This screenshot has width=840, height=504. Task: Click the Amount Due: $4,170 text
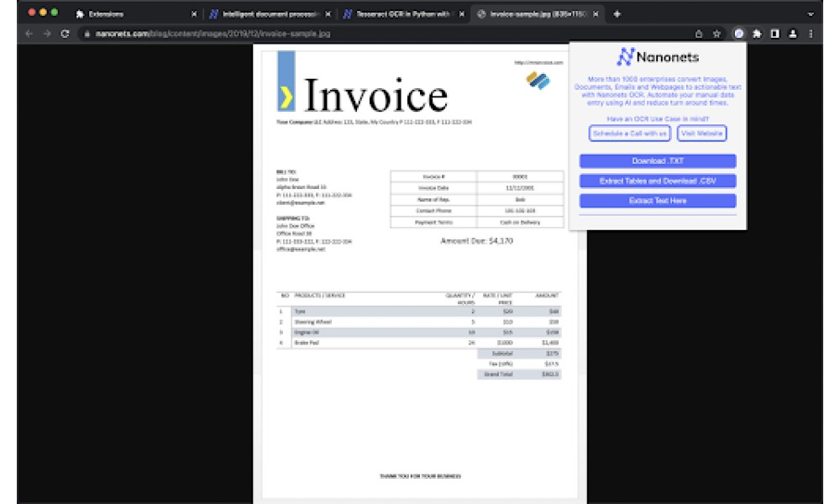click(x=476, y=241)
